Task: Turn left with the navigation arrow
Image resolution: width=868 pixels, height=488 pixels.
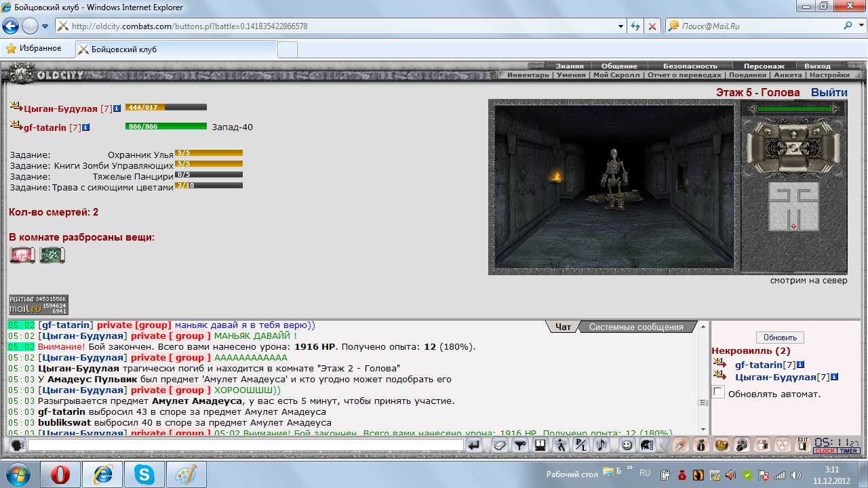Action: tap(768, 130)
